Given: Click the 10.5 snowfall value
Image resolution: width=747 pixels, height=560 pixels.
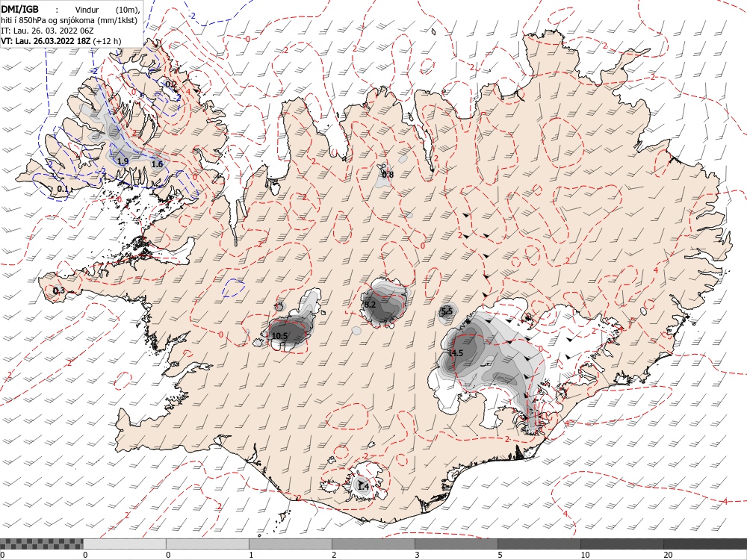Looking at the screenshot, I should 279,336.
